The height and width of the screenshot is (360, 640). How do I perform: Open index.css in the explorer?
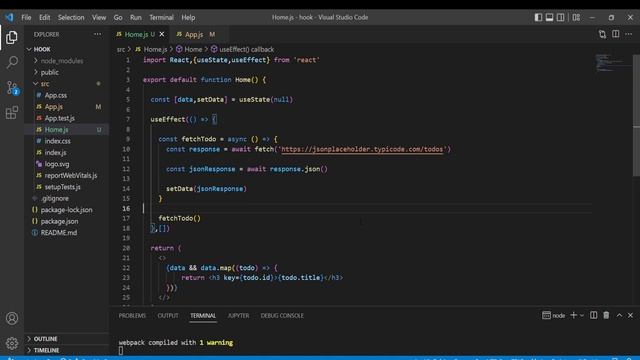click(x=66, y=141)
